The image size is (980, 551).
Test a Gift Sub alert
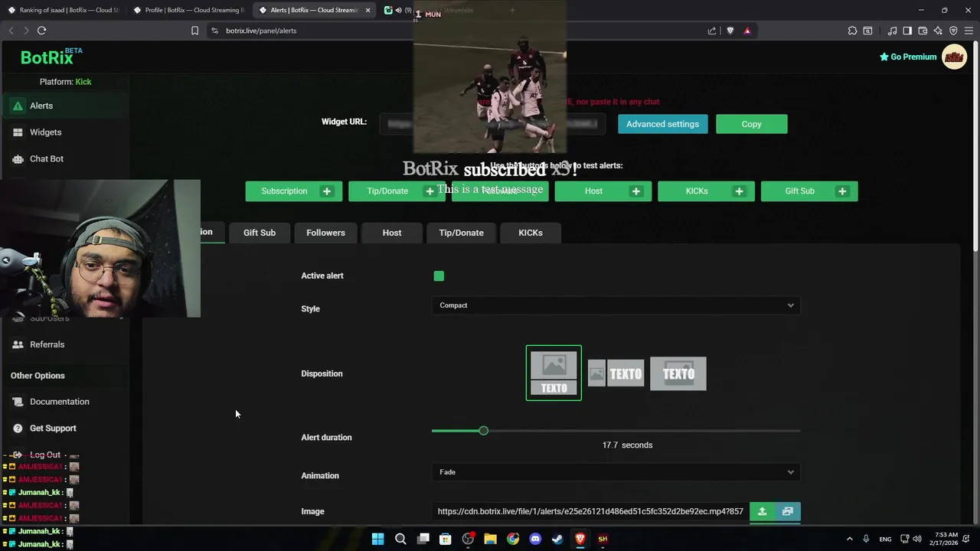[x=809, y=191]
